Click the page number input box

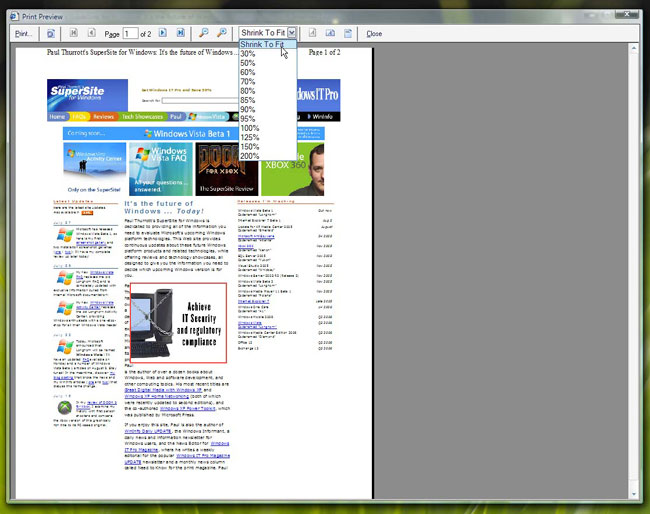pyautogui.click(x=130, y=33)
